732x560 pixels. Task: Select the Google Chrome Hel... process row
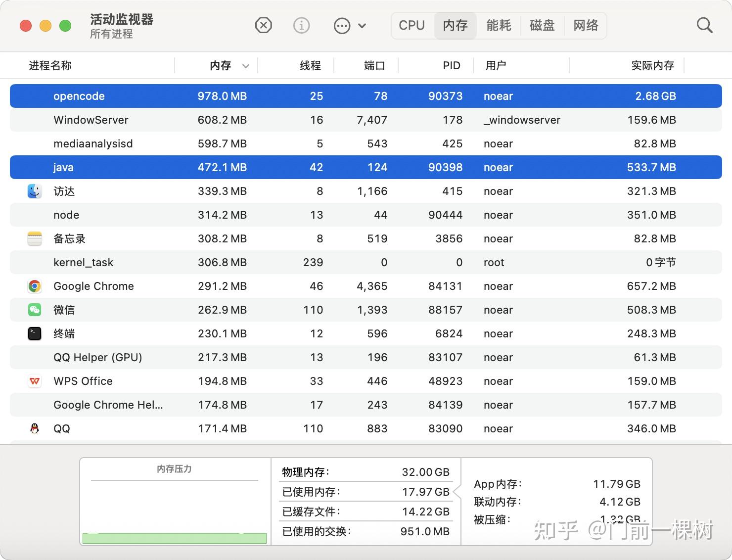click(366, 405)
